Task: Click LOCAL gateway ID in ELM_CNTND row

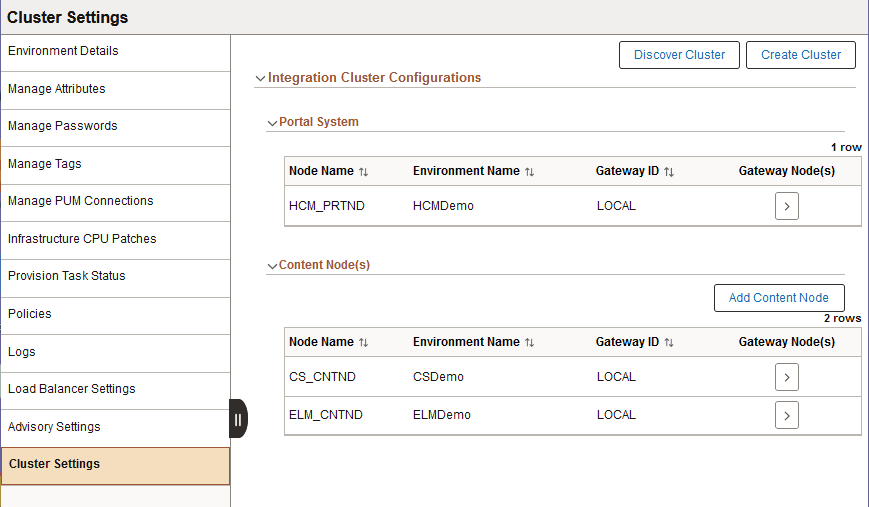Action: coord(616,415)
